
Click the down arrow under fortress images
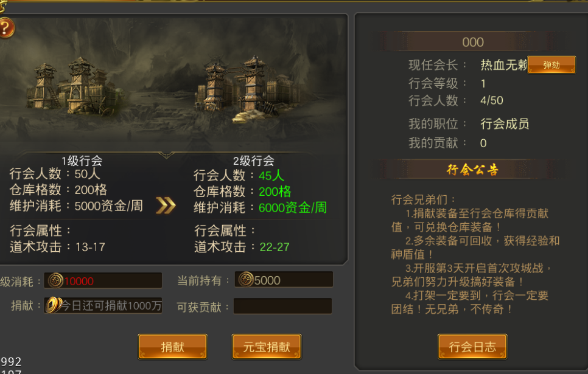click(166, 155)
